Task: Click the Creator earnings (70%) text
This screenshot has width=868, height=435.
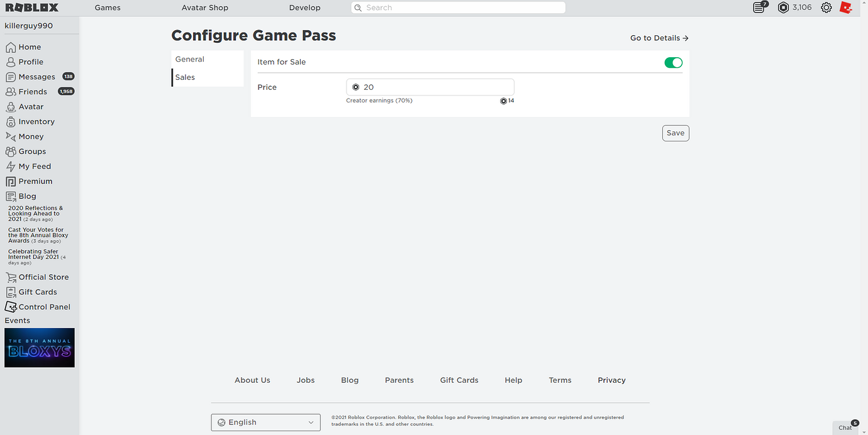Action: (379, 101)
